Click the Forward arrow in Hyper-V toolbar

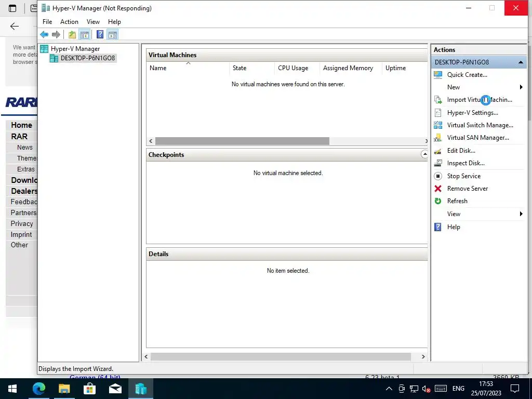tap(56, 34)
